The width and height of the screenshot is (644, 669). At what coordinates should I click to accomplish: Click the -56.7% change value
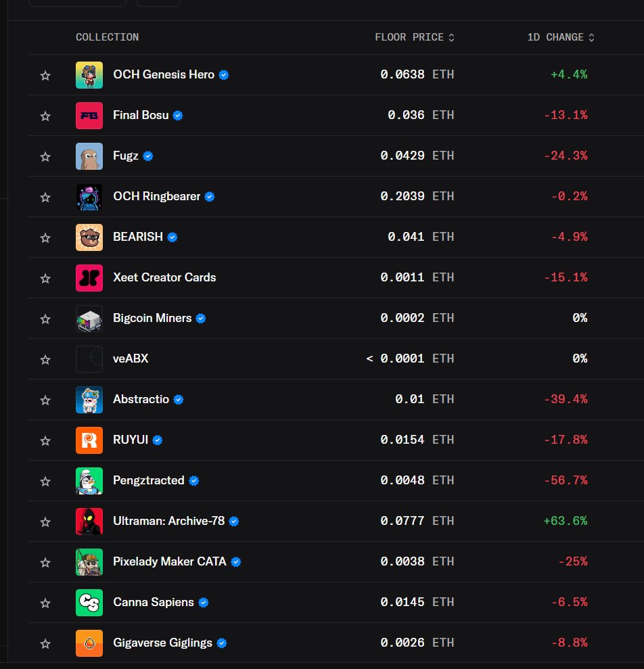[566, 480]
